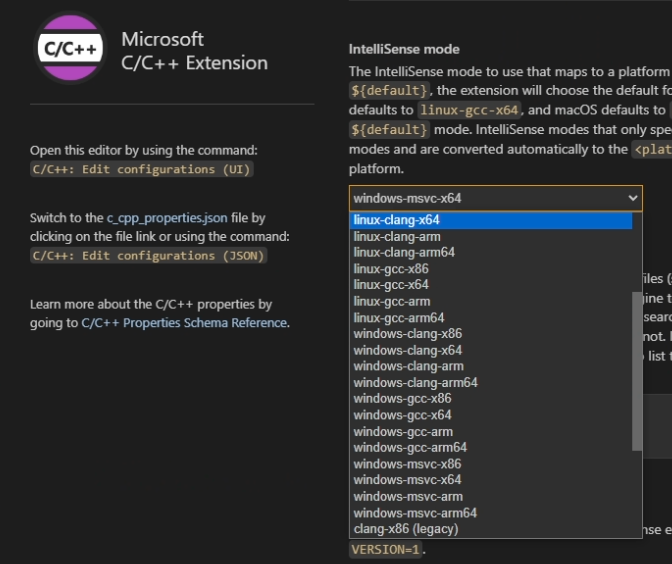Click the linux-gcc-x64 code text in description
Image resolution: width=672 pixels, height=564 pixels.
pyautogui.click(x=469, y=110)
